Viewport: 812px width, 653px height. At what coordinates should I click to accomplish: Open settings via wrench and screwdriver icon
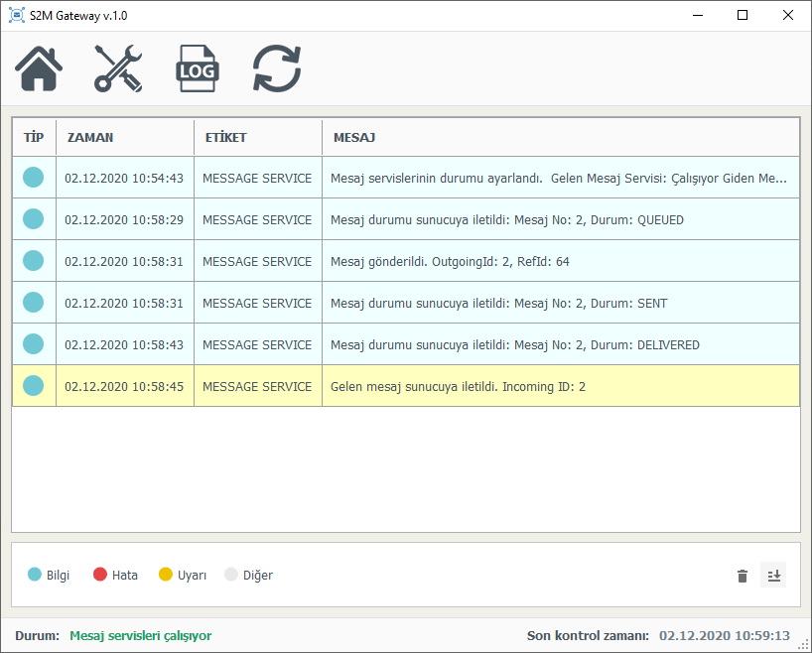coord(118,69)
